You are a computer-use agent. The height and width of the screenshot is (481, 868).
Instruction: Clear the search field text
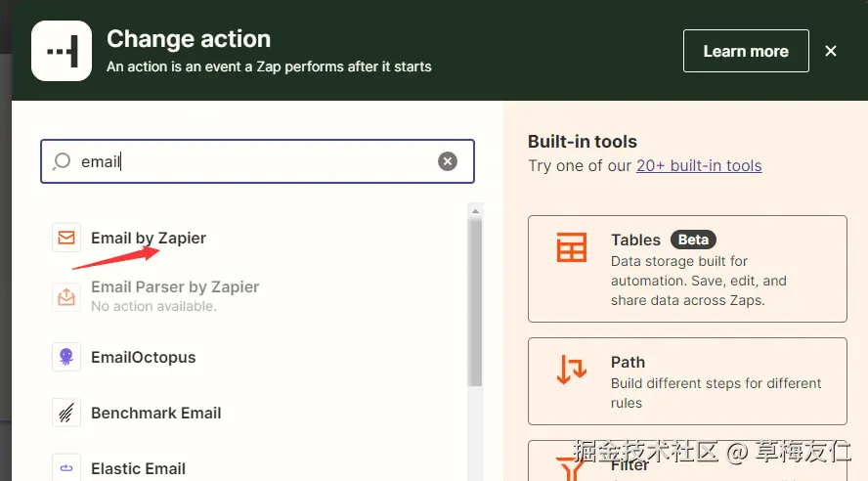tap(448, 161)
